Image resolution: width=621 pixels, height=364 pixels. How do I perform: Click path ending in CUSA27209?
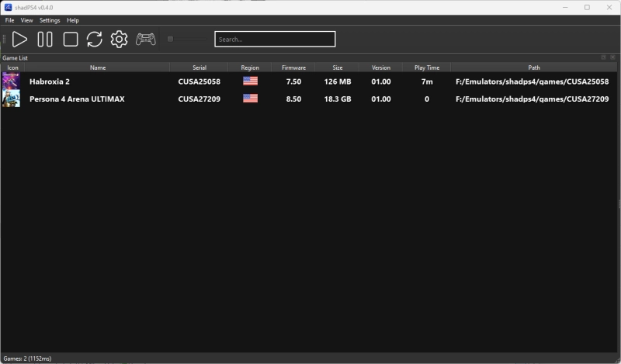pos(533,99)
